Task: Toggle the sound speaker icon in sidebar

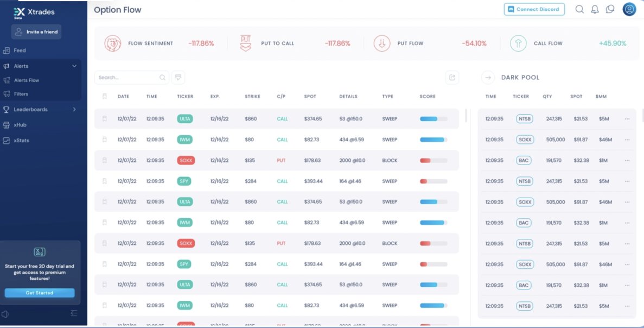Action: [x=5, y=314]
